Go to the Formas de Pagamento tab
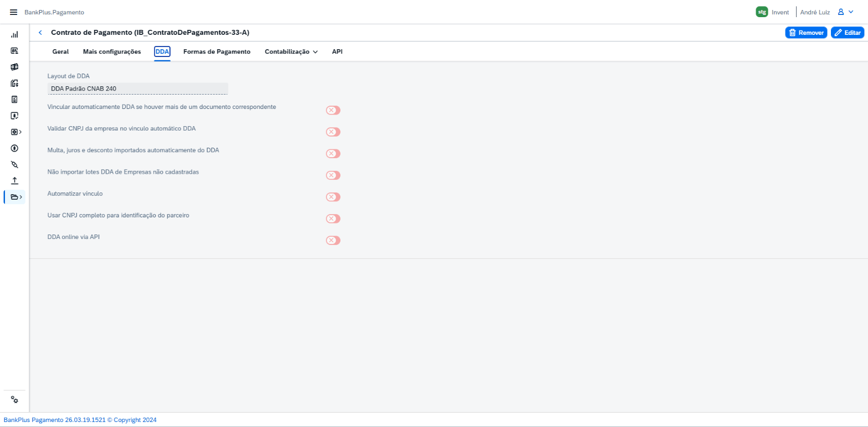This screenshot has width=868, height=427. point(217,51)
